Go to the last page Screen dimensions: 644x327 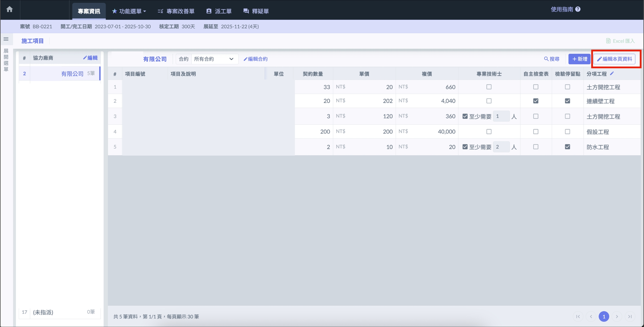[630, 316]
